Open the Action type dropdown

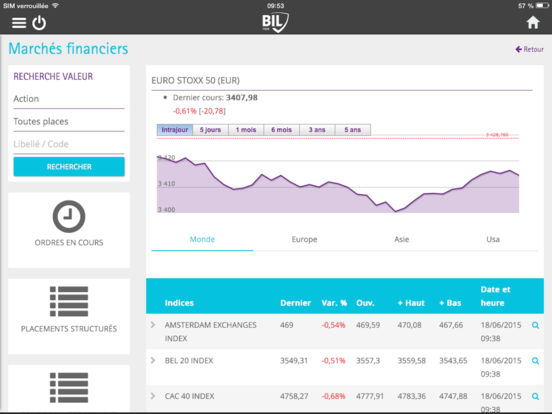pos(69,99)
